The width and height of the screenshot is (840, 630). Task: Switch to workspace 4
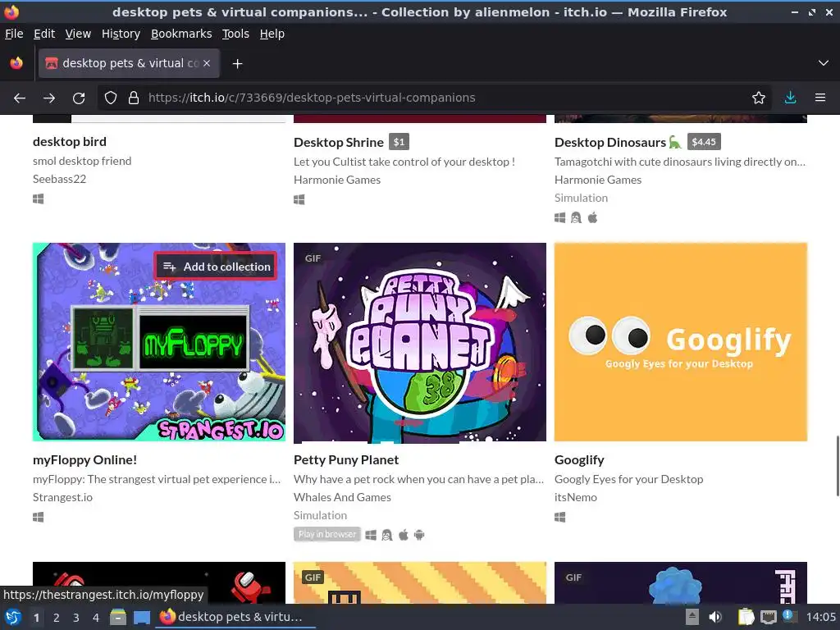[96, 618]
